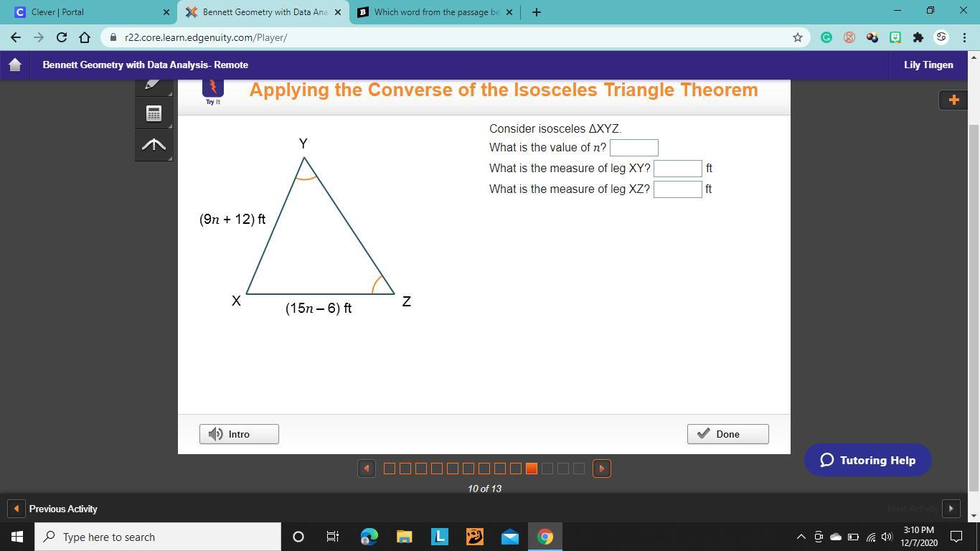The height and width of the screenshot is (551, 980).
Task: Switch to the Clever Portal tab
Action: pos(86,12)
